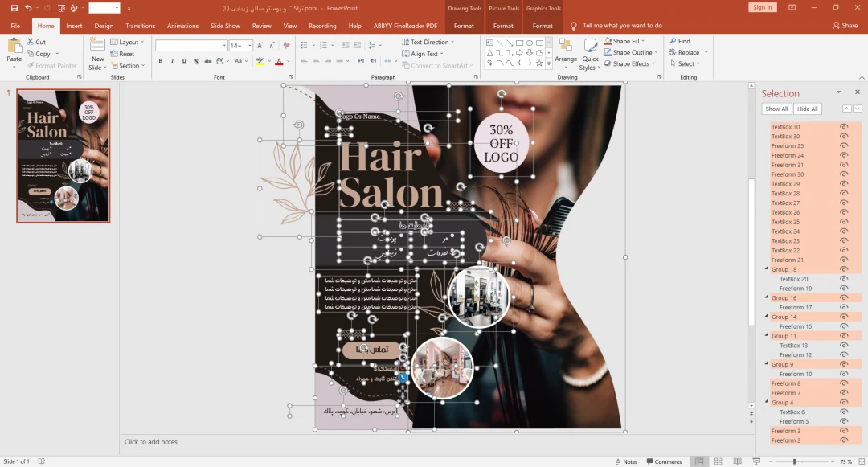This screenshot has width=868, height=467.
Task: Click the Save icon in Quick Access Toolbar
Action: [x=14, y=7]
